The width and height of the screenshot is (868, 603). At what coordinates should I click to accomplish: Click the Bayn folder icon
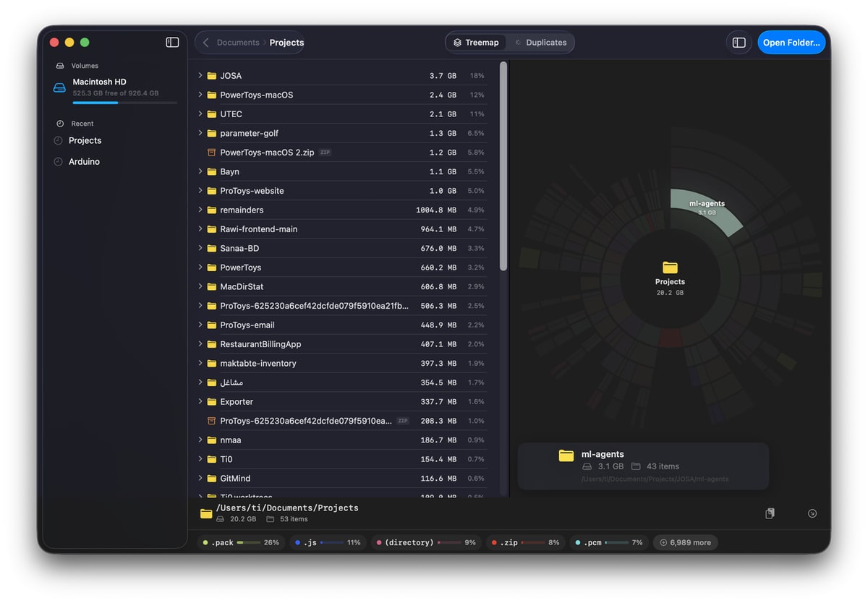tap(212, 172)
